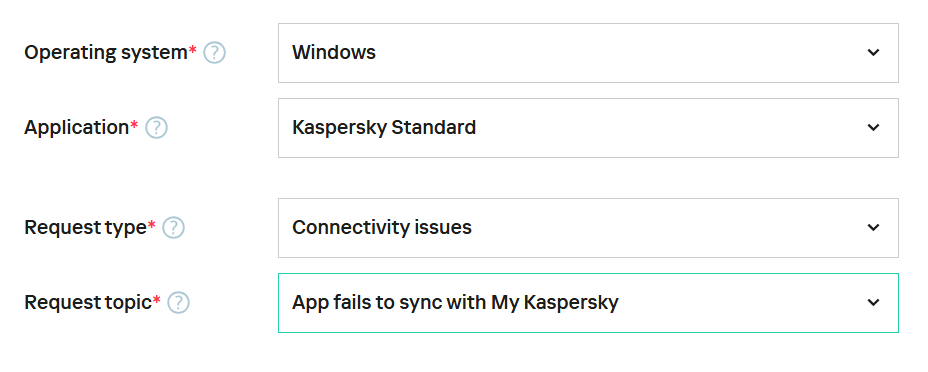Select the Request type label
This screenshot has height=372, width=928.
pyautogui.click(x=85, y=228)
